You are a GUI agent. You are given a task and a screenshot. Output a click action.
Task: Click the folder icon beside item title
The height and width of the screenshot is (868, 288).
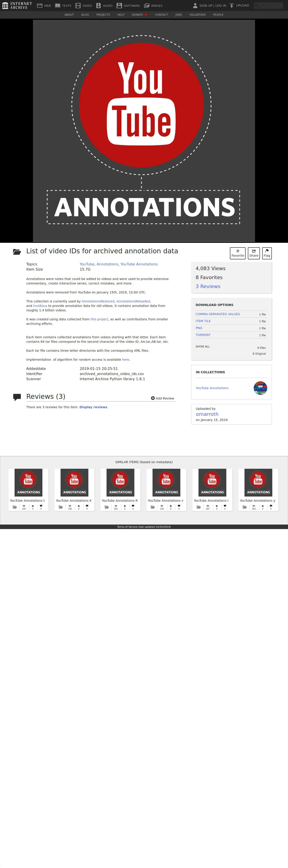[17, 252]
